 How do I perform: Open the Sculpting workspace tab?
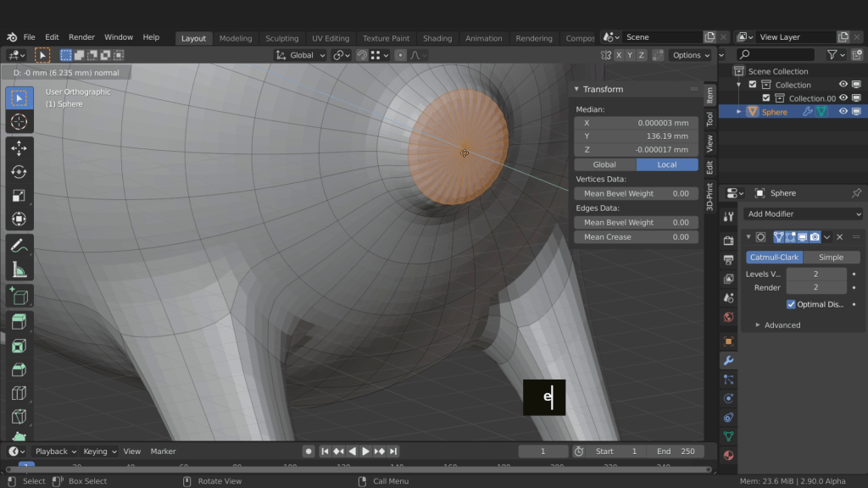(281, 38)
